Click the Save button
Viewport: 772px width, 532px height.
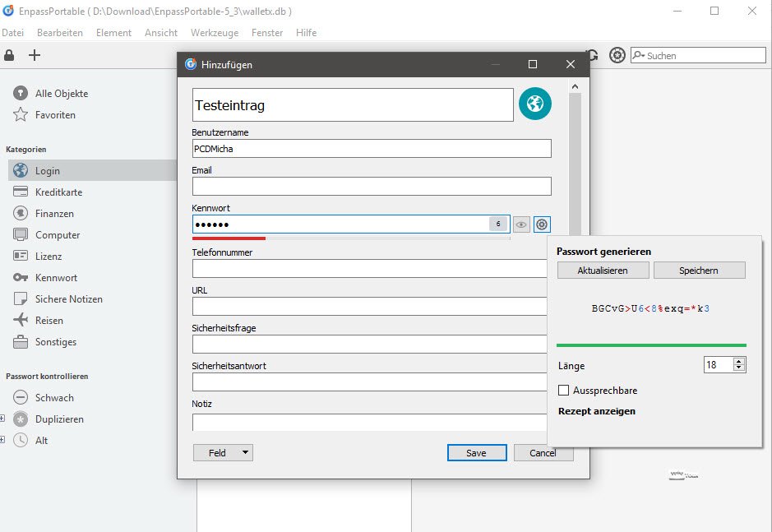tap(476, 453)
